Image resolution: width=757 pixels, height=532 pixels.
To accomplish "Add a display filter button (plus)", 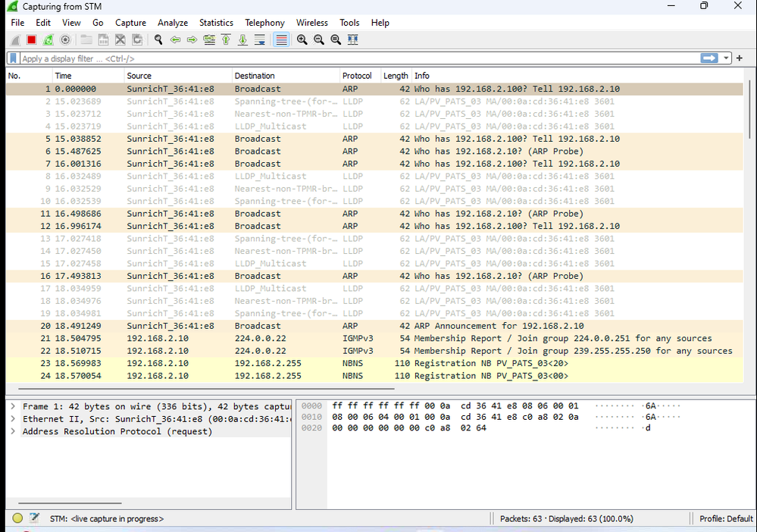I will pyautogui.click(x=739, y=58).
